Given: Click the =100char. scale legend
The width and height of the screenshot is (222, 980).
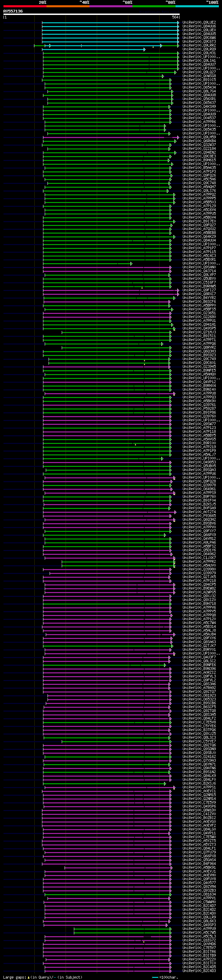Looking at the screenshot, I should tap(165, 977).
